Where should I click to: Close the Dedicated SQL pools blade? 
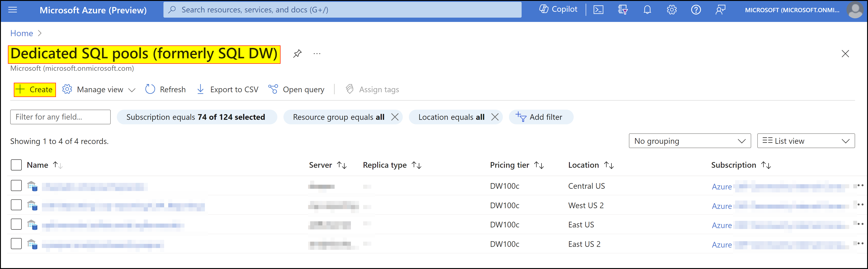click(x=845, y=54)
